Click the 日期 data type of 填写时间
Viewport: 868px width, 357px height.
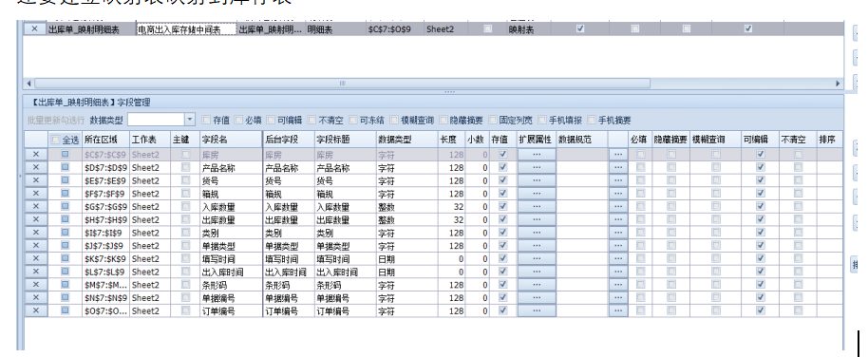pyautogui.click(x=406, y=258)
